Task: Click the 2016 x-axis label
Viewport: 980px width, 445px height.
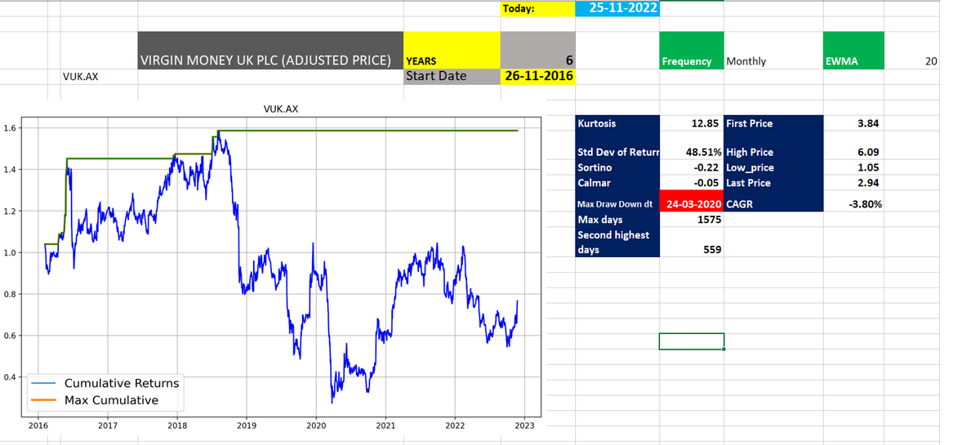Action: click(38, 425)
